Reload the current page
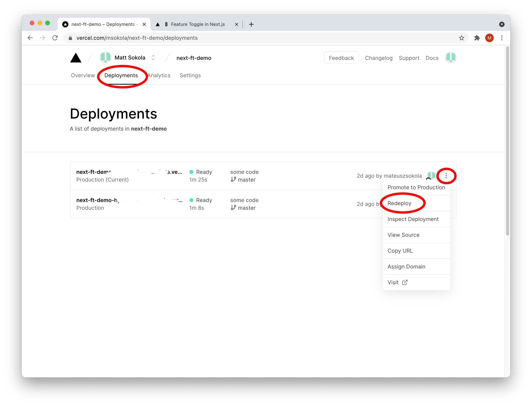Screen dimensions: 532x406 pyautogui.click(x=55, y=38)
